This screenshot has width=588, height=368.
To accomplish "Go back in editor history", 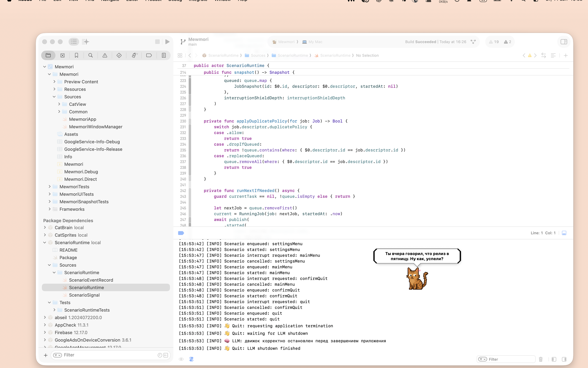I will pyautogui.click(x=190, y=55).
